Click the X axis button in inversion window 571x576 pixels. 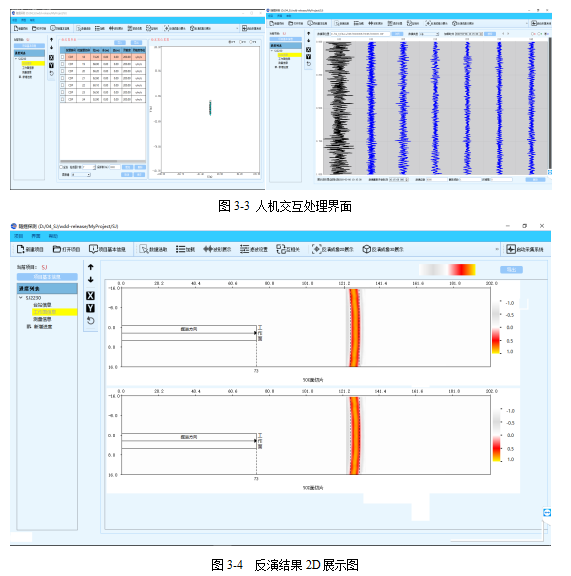coord(90,296)
